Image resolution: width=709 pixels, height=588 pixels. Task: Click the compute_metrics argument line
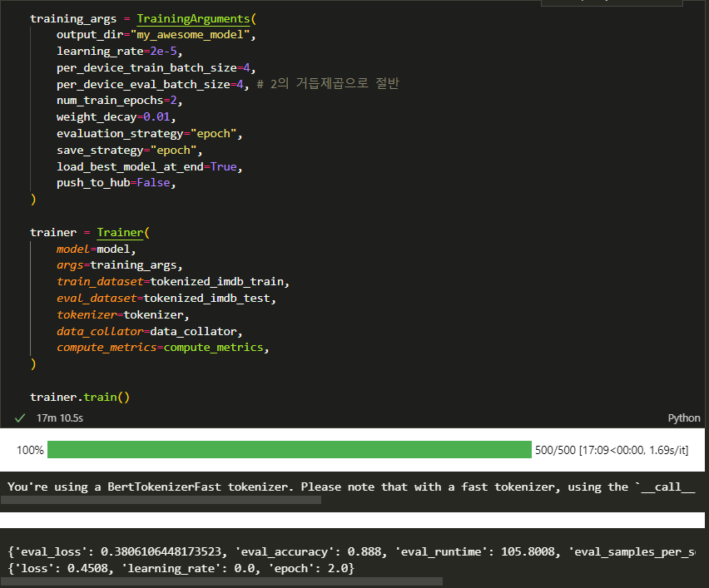(162, 347)
